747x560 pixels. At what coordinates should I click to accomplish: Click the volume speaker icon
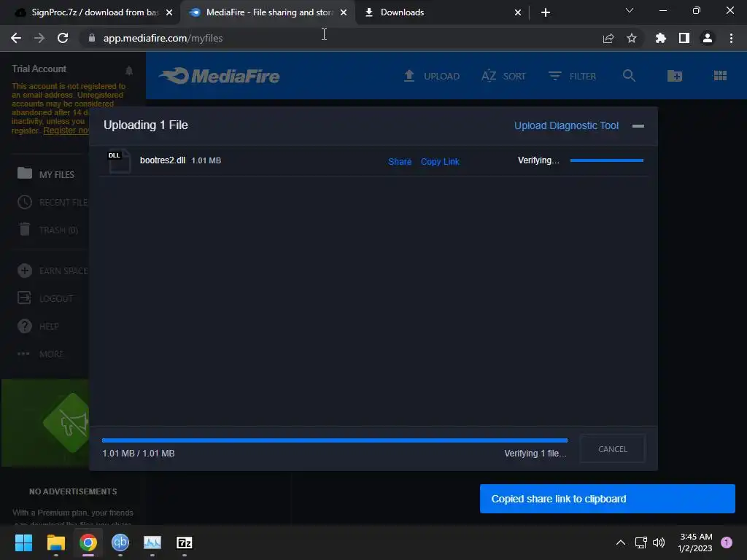click(659, 542)
